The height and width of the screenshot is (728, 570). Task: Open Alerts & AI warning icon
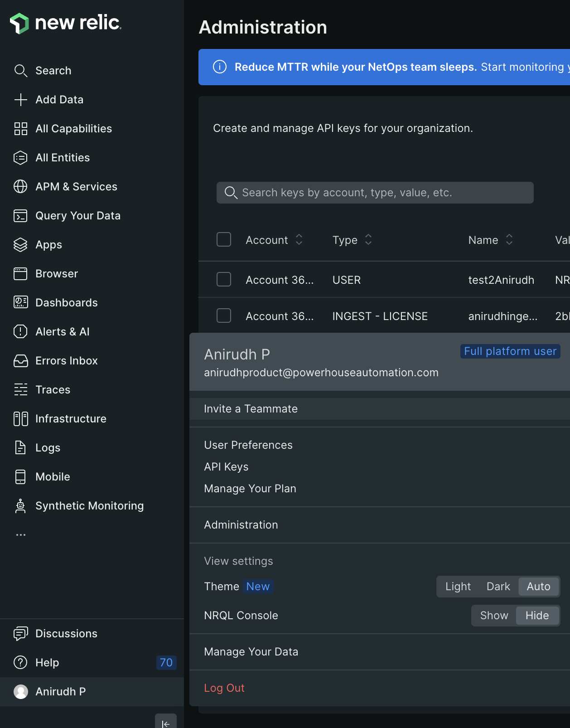20,332
